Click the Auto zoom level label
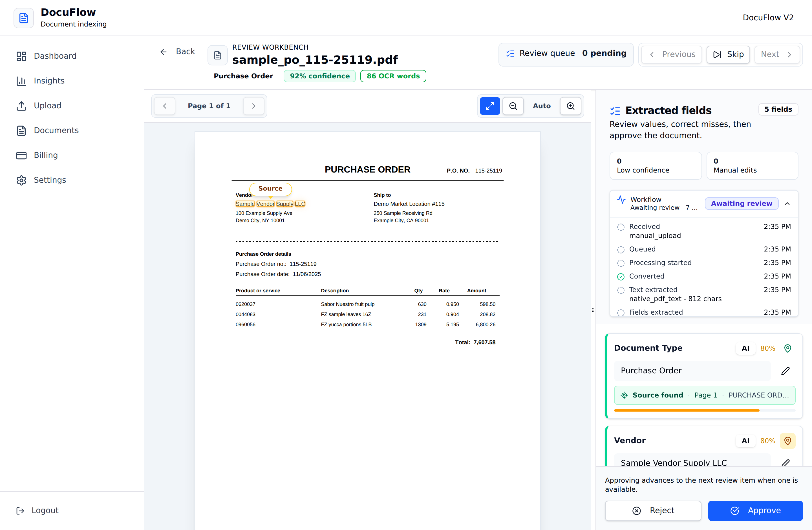The image size is (812, 530). click(x=542, y=106)
